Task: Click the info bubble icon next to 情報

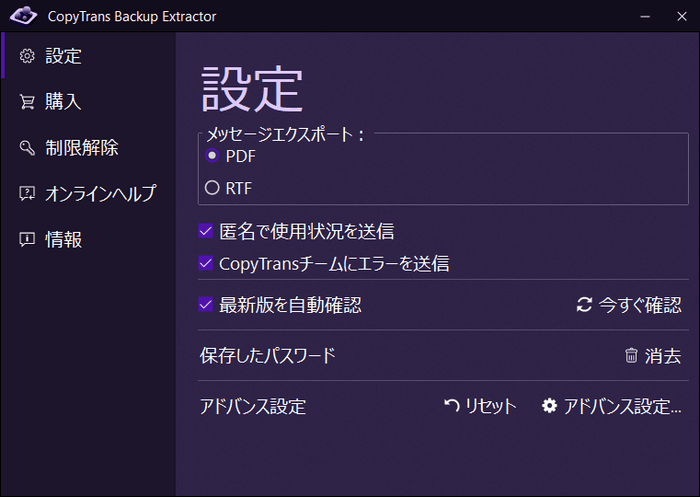Action: (27, 239)
